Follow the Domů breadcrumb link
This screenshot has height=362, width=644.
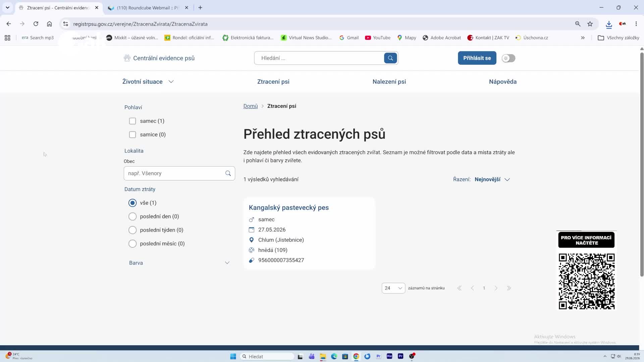pyautogui.click(x=250, y=106)
